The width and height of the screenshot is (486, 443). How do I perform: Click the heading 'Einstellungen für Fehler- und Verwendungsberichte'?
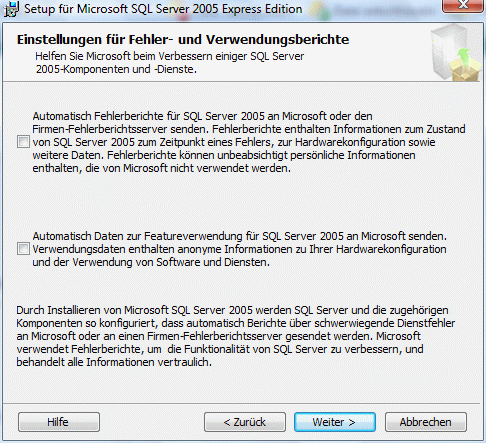[x=183, y=40]
